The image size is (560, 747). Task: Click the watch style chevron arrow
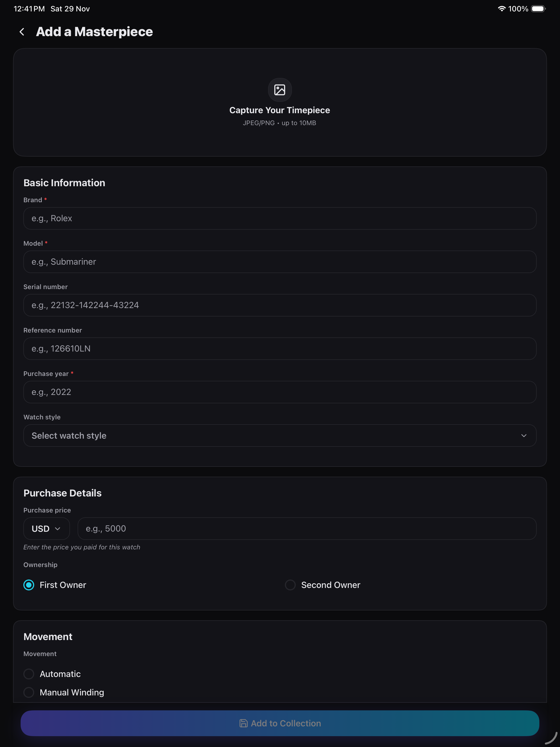pos(524,436)
